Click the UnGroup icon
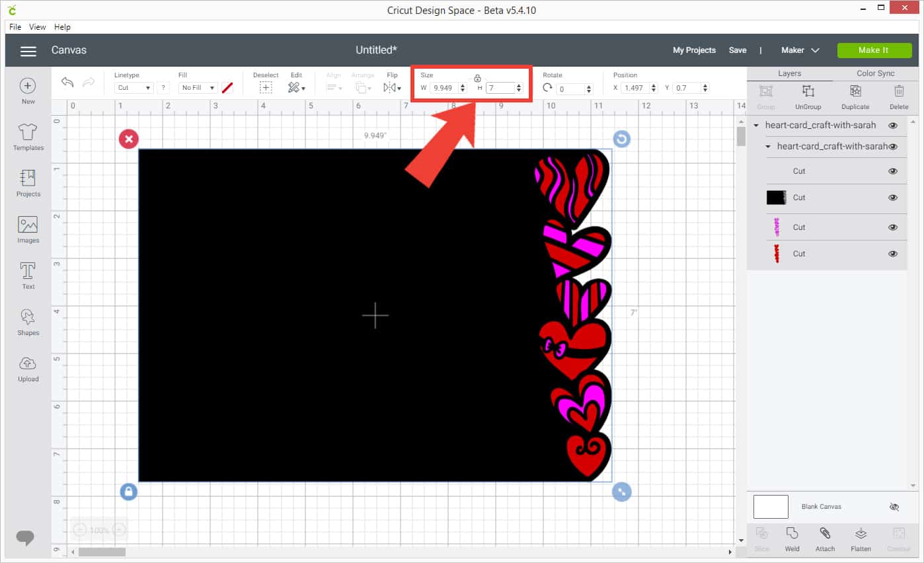This screenshot has width=924, height=563. (x=808, y=91)
